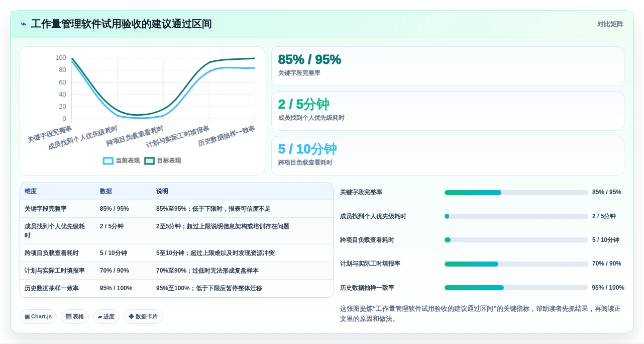Screen dimensions: 644x344
Task: Select the 表格 tag chip
Action: 75,317
